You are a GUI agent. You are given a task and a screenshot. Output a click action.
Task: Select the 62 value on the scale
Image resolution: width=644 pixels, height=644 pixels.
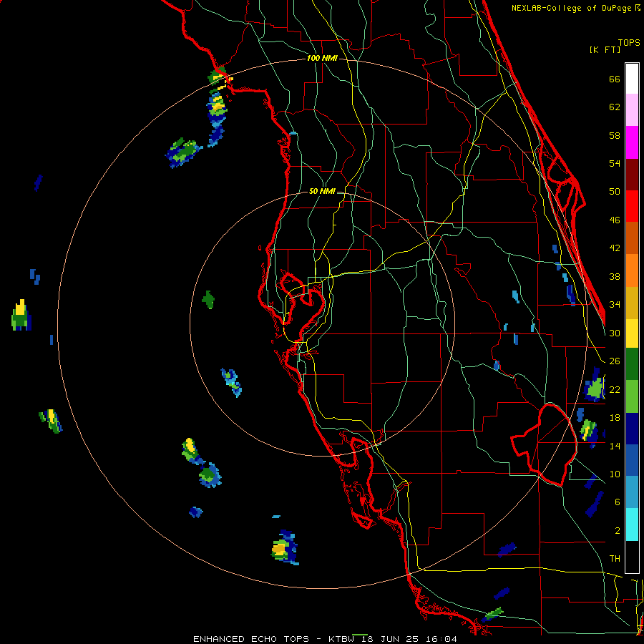(x=615, y=107)
